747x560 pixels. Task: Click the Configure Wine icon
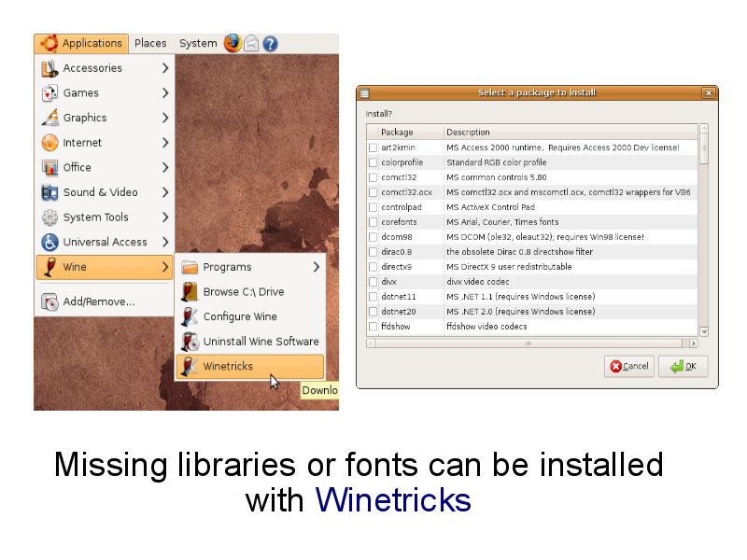pyautogui.click(x=190, y=316)
